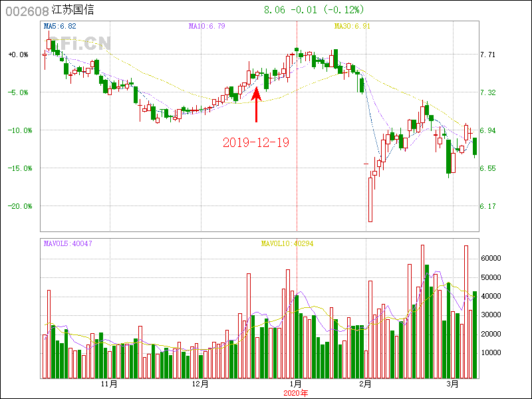This screenshot has height=399, width=532.
Task: Click the MAVOL10:40294 volume label
Action: click(287, 243)
